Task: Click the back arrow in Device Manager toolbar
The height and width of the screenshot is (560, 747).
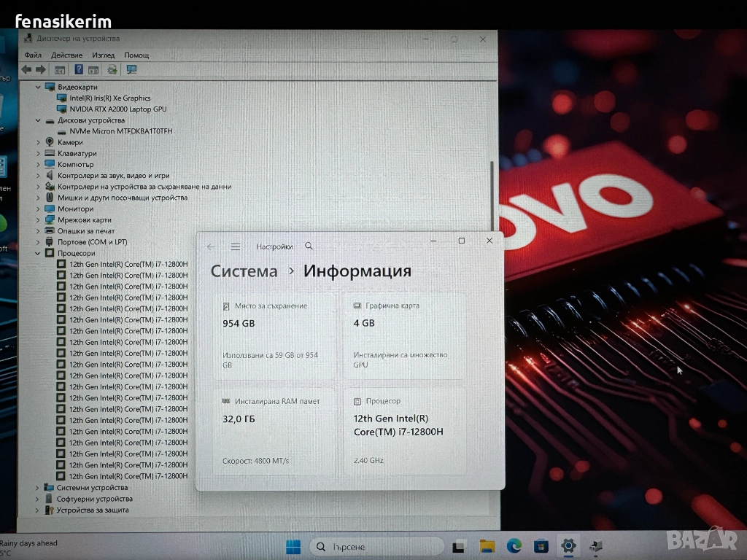Action: point(26,70)
